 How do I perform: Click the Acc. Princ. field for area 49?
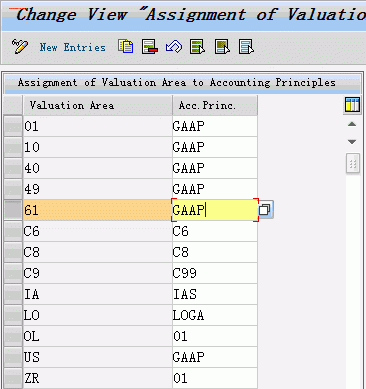(x=215, y=189)
